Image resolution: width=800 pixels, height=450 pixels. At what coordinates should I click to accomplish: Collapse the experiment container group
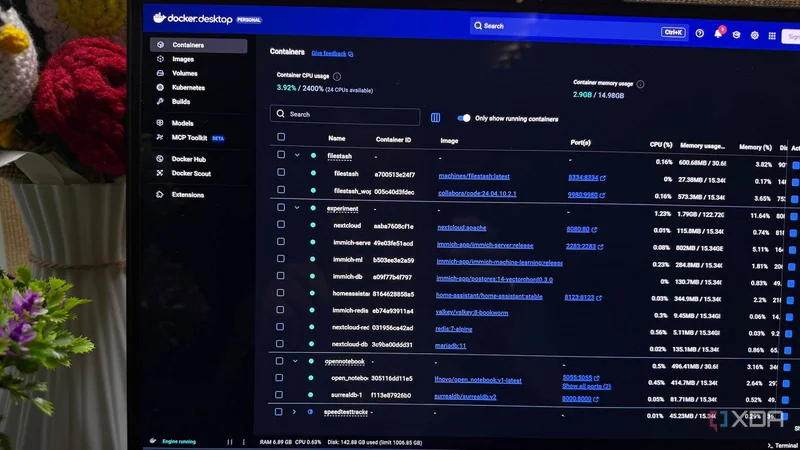296,208
